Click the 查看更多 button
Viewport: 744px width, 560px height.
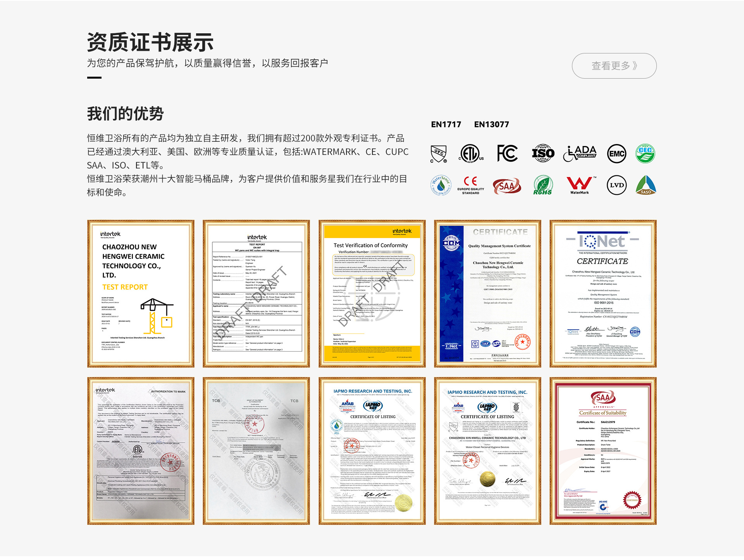pyautogui.click(x=614, y=66)
